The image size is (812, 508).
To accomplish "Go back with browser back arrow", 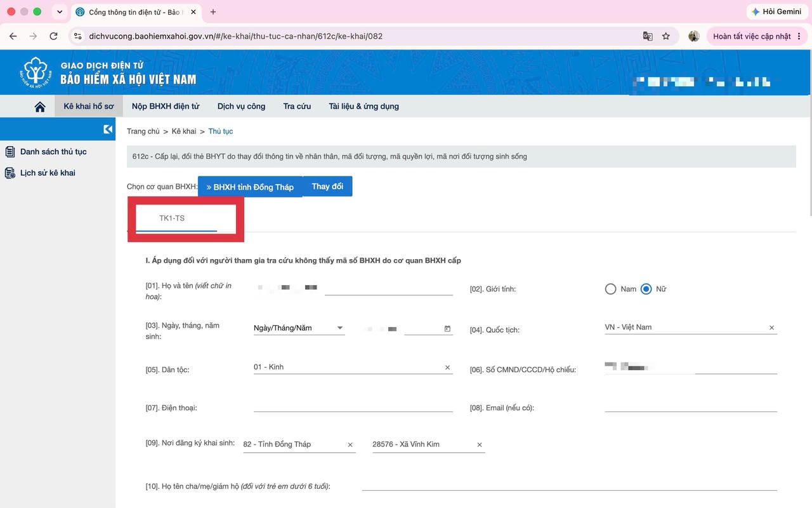I will pos(13,36).
